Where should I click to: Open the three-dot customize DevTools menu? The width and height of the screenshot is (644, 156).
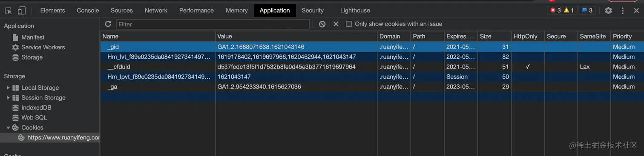(623, 11)
